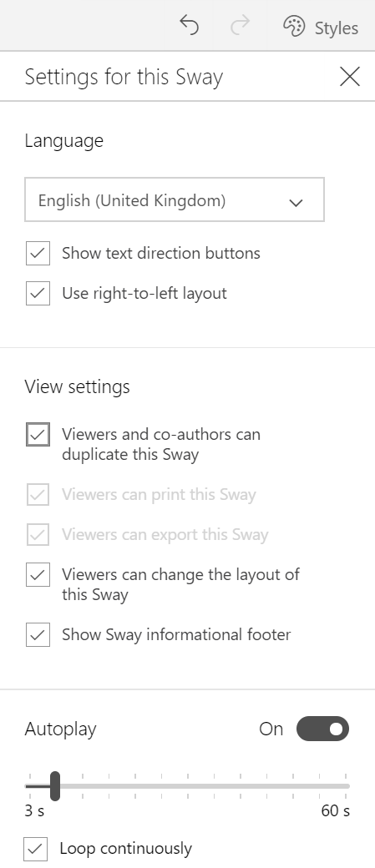The width and height of the screenshot is (375, 868).
Task: Click the Autoplay duration slider handle
Action: tap(55, 786)
